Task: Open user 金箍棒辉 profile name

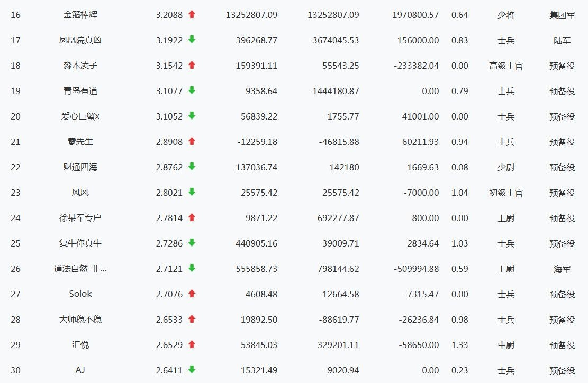Action: [80, 15]
